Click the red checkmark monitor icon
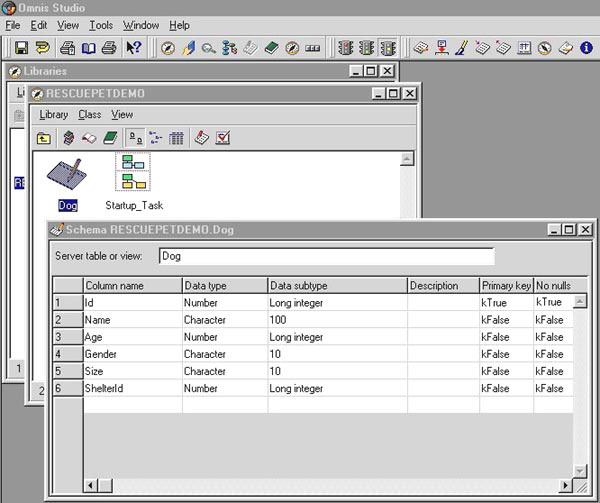 tap(223, 138)
